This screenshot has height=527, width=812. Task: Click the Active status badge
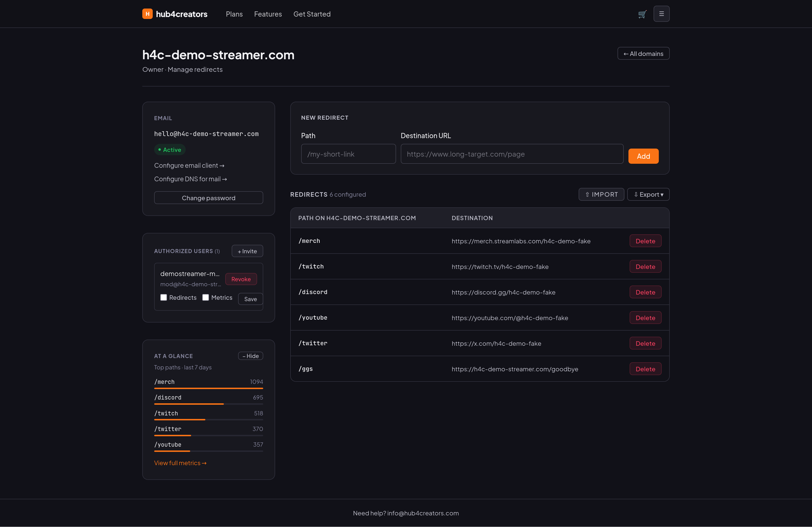click(170, 150)
